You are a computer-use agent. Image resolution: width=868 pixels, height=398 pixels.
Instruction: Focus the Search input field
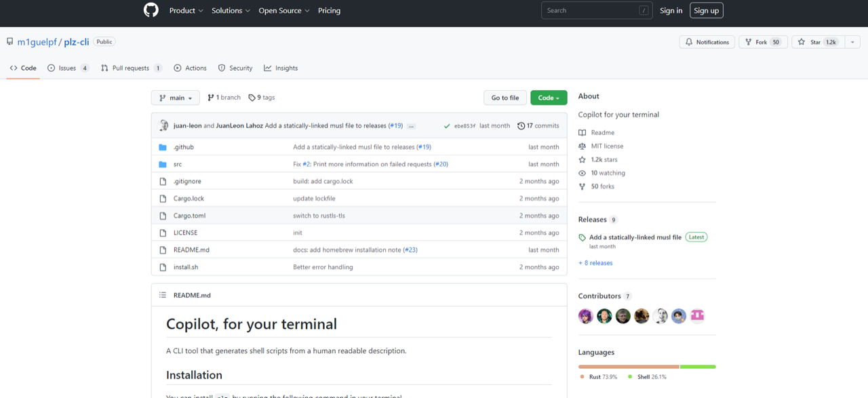(597, 10)
